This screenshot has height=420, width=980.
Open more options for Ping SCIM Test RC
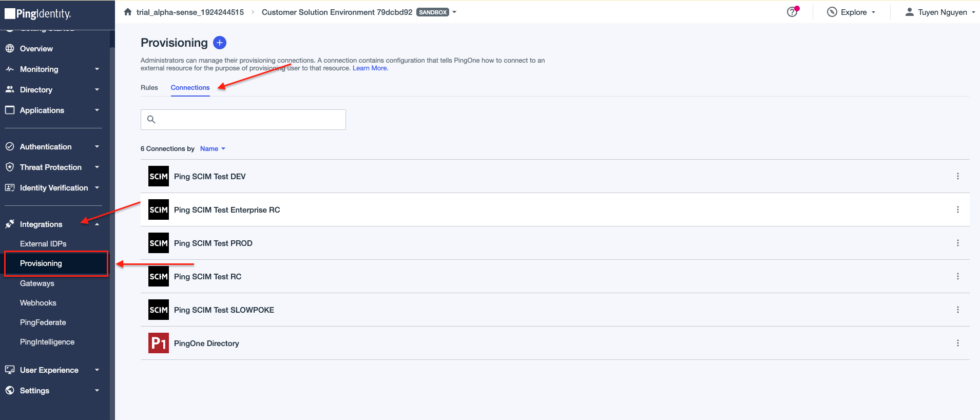click(x=958, y=276)
